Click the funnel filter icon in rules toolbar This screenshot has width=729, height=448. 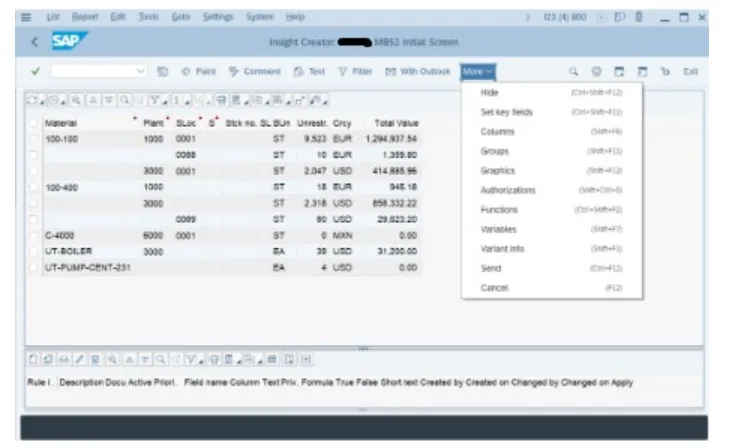191,359
